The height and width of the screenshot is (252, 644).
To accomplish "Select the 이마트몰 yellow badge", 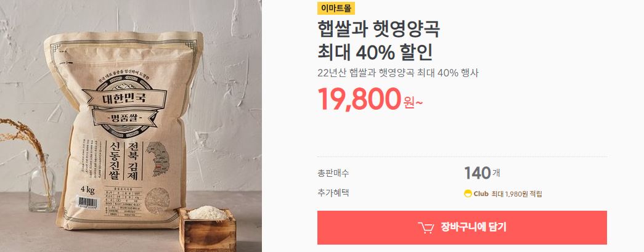I will 336,8.
